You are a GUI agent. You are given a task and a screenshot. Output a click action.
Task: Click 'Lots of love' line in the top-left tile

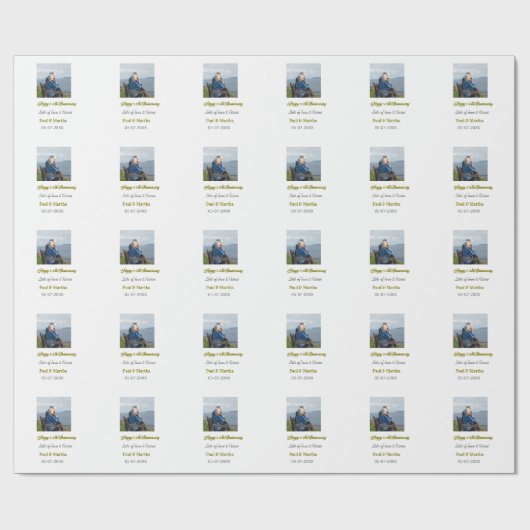pyautogui.click(x=55, y=112)
